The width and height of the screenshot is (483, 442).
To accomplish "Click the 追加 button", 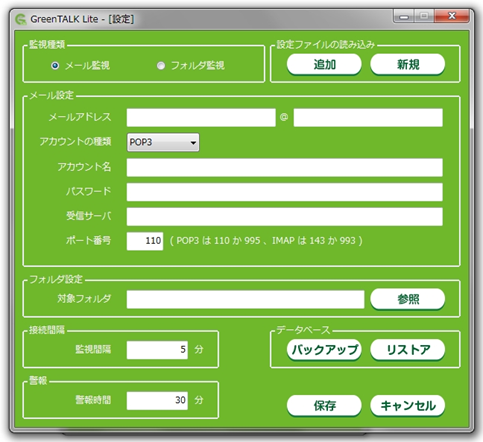I will pos(324,64).
